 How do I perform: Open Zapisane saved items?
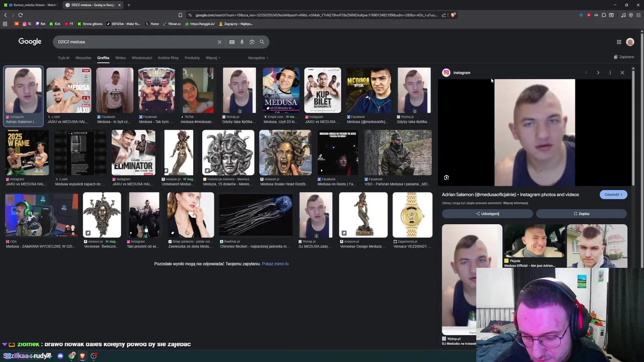pyautogui.click(x=624, y=57)
